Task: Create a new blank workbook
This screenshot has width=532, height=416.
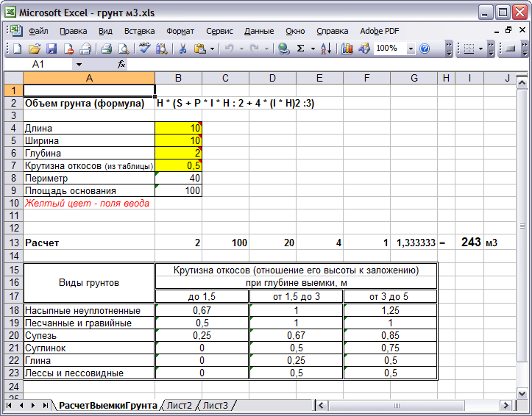Action: click(x=17, y=49)
